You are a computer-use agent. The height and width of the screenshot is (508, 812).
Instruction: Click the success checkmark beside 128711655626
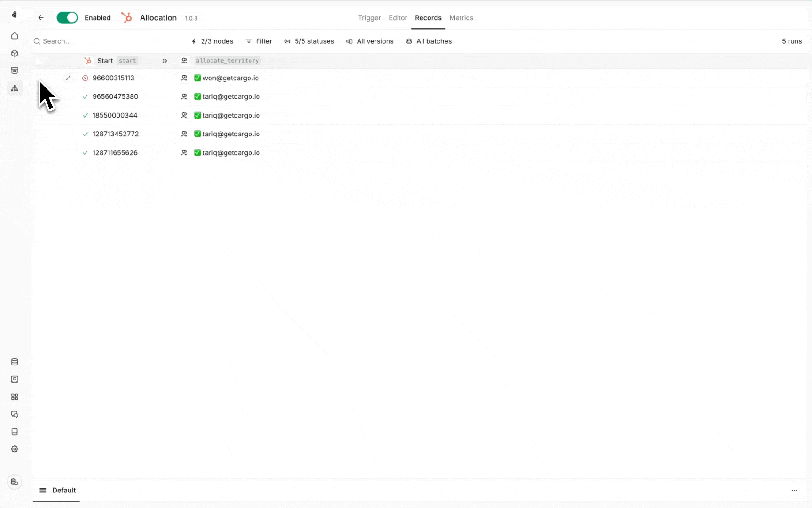(85, 153)
